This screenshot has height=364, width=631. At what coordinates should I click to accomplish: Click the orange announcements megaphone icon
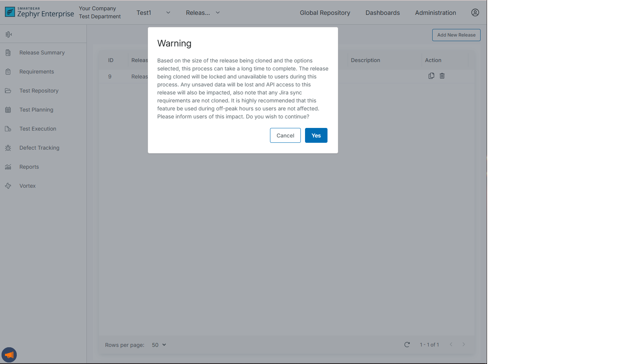pyautogui.click(x=9, y=355)
